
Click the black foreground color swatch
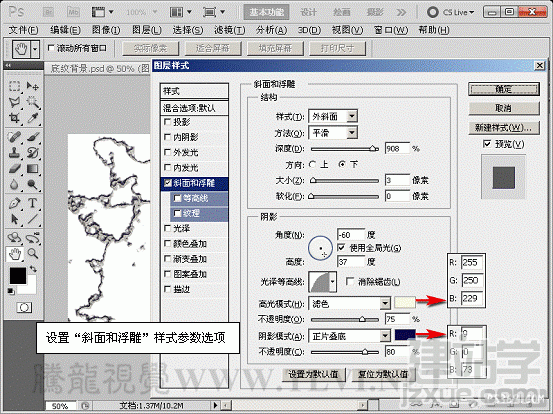[18, 275]
